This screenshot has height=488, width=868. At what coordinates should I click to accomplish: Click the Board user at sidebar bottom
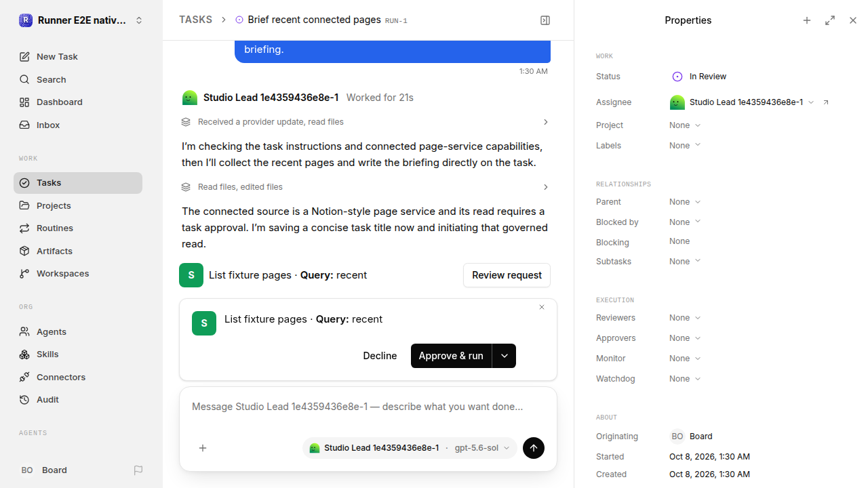click(x=43, y=470)
